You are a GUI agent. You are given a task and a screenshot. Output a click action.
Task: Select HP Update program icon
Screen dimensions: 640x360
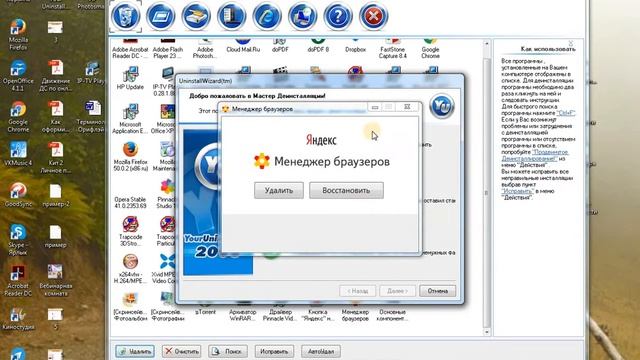[130, 78]
